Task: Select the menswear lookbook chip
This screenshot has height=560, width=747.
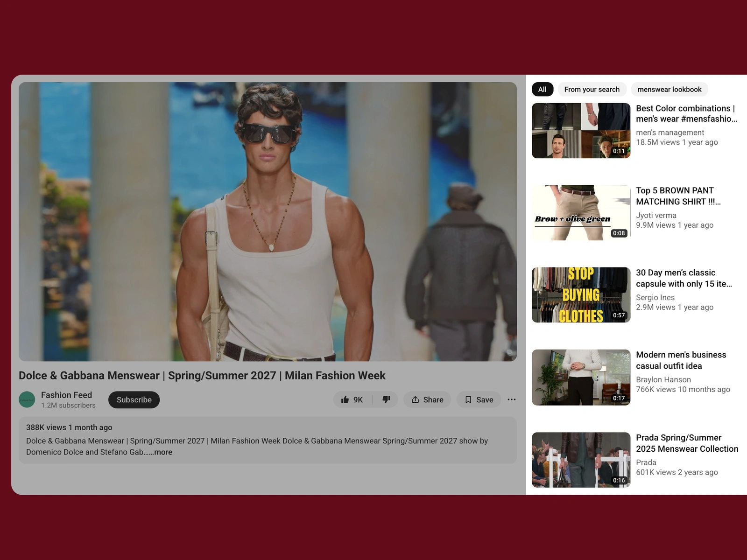Action: click(669, 89)
